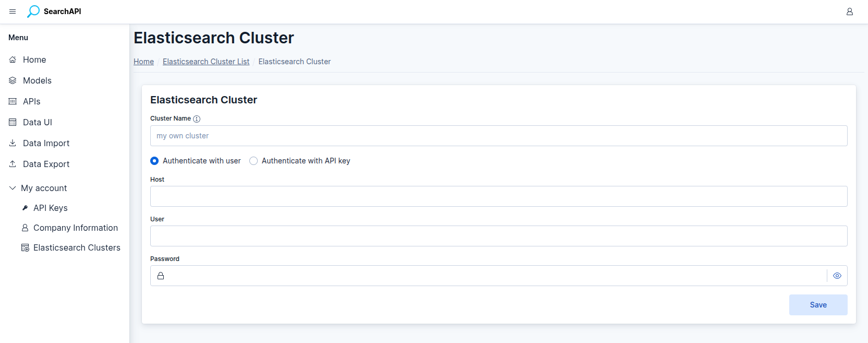Click the Data UI table icon
Viewport: 868px width, 343px height.
pos(13,122)
